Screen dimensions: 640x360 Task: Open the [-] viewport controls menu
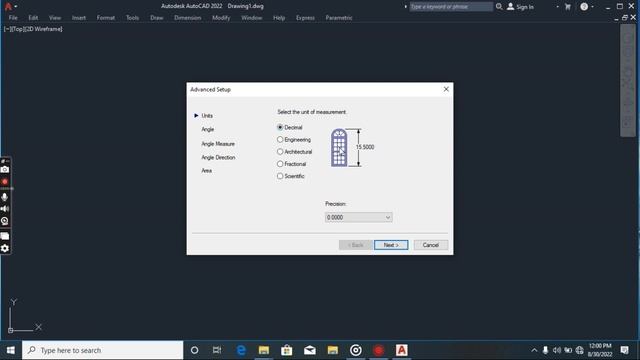pyautogui.click(x=7, y=29)
